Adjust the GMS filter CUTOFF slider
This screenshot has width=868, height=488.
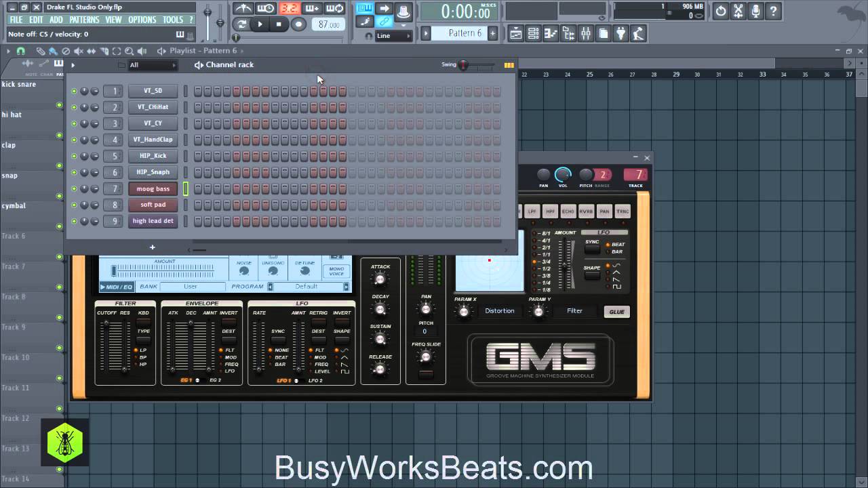point(106,346)
